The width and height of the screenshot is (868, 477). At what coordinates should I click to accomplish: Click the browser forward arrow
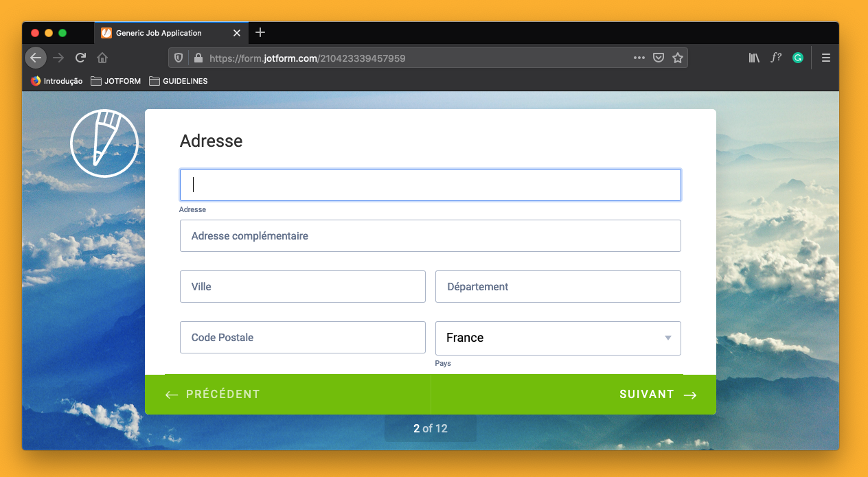click(58, 58)
